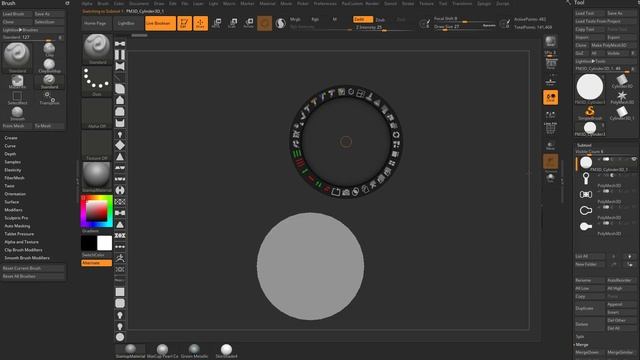Click the Load Tool button
The width and height of the screenshot is (640, 360).
[589, 13]
